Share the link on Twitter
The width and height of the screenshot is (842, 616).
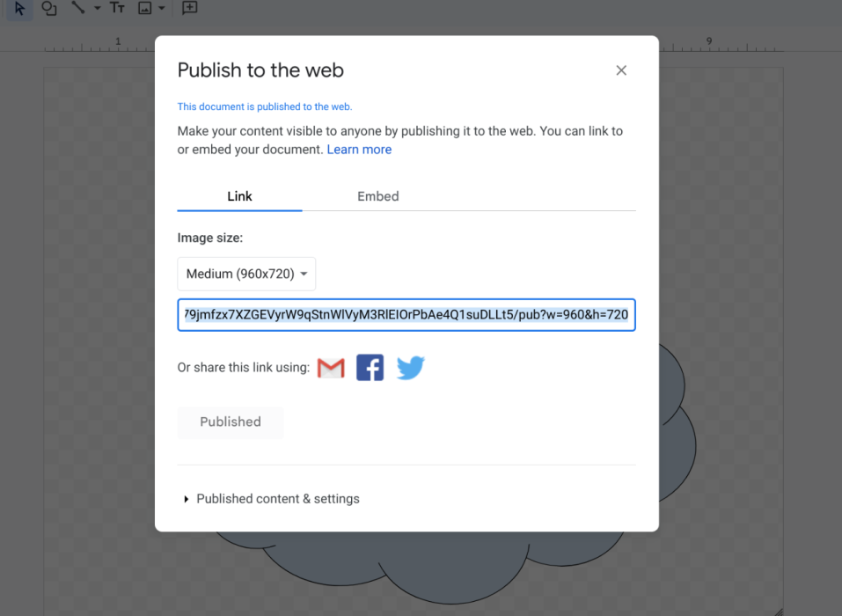coord(410,367)
